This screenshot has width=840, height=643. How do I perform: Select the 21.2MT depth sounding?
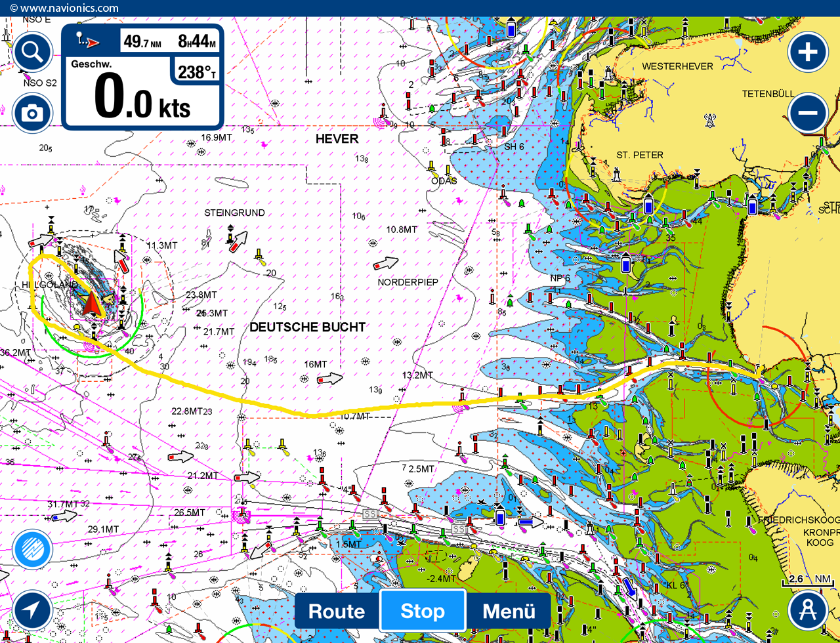click(x=203, y=475)
